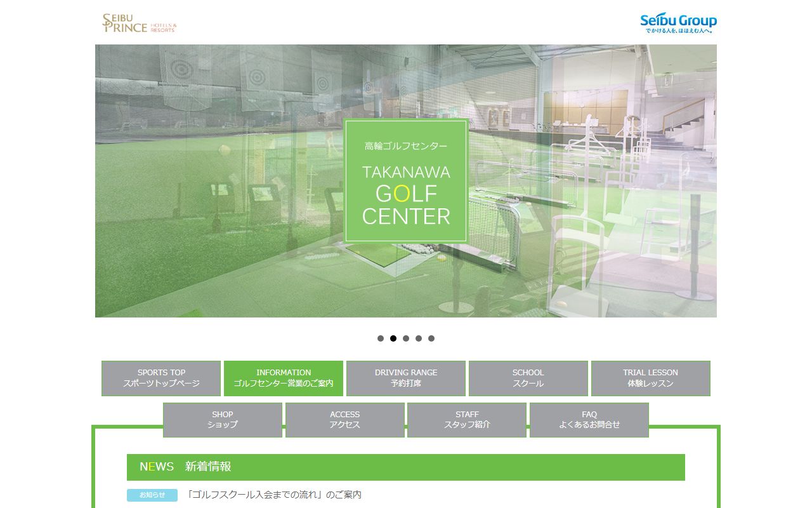Open the SHOP ショップ menu item
The image size is (812, 508).
click(x=223, y=420)
